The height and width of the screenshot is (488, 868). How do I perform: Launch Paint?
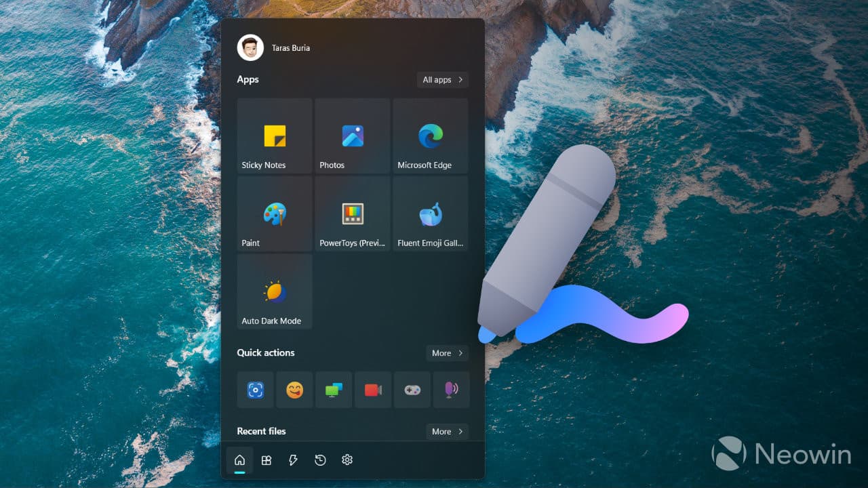click(x=274, y=213)
